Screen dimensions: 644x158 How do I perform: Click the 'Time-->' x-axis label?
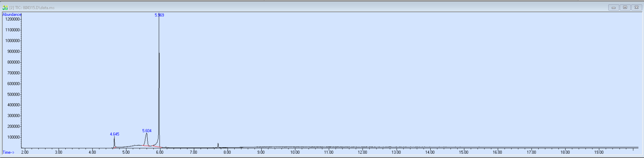pyautogui.click(x=8, y=153)
